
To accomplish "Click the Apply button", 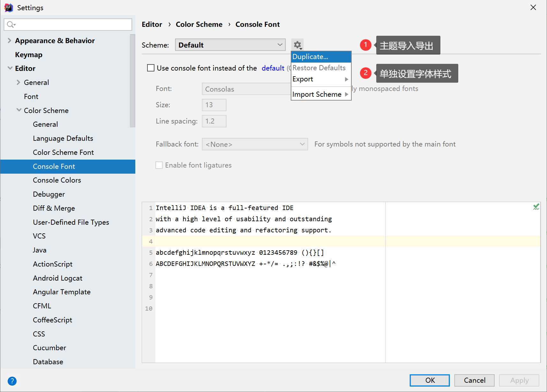I will pos(519,380).
